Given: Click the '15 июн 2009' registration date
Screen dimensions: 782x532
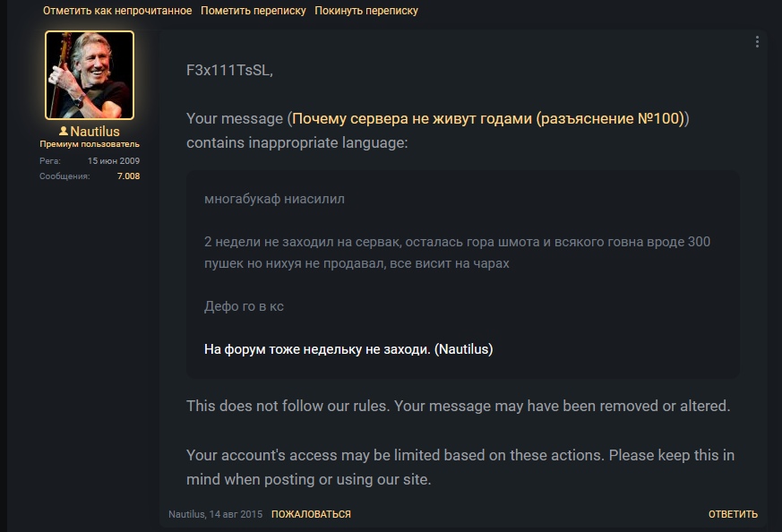Looking at the screenshot, I should point(113,160).
